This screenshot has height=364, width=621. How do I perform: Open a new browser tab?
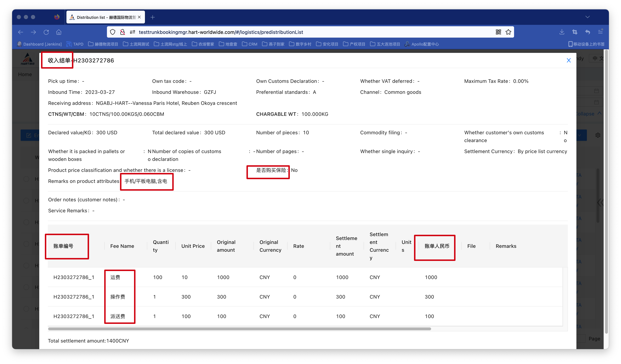[153, 17]
